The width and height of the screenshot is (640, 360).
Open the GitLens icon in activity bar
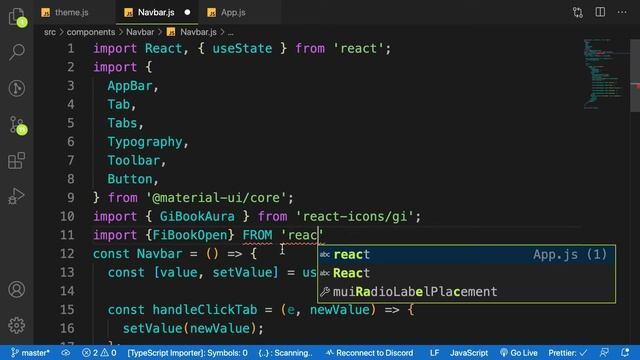click(x=17, y=88)
